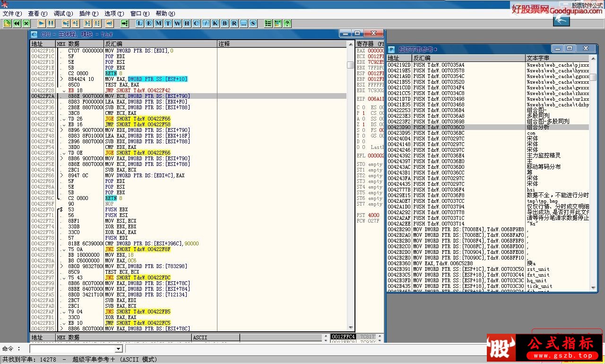Select highlighted row 00422F2A MOV ECX
Screen dimensions: 605x364
(188, 96)
